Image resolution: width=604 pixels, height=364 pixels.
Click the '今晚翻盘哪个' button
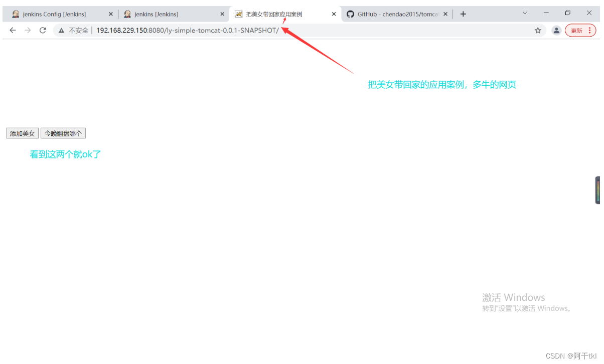point(63,133)
